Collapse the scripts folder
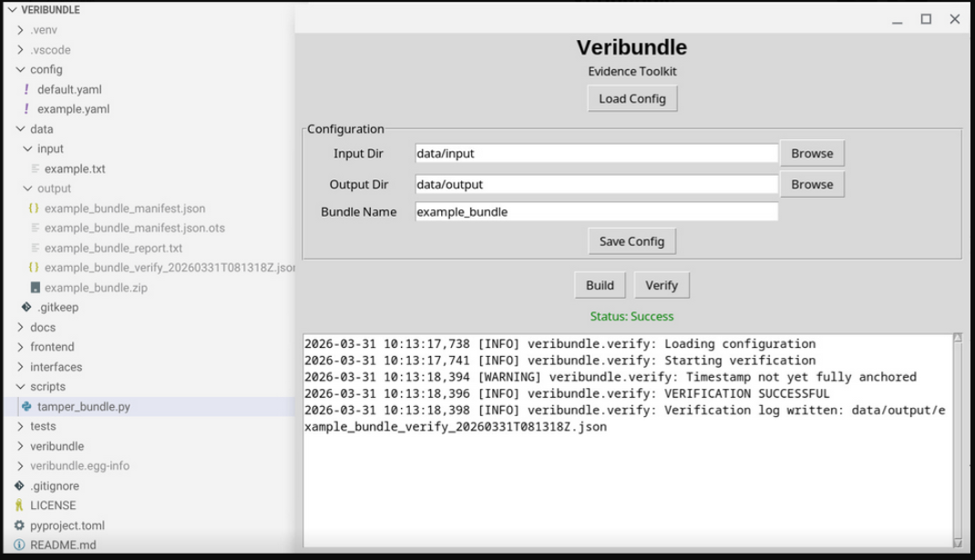The width and height of the screenshot is (975, 560). point(20,387)
